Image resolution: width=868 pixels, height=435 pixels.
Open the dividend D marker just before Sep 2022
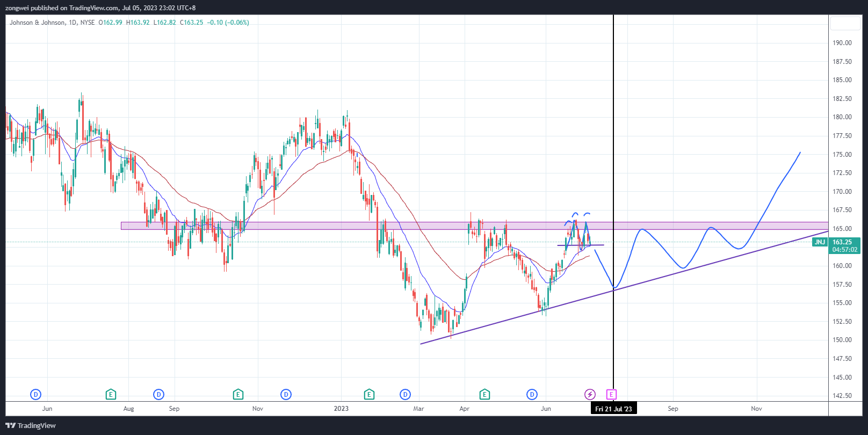(x=158, y=395)
